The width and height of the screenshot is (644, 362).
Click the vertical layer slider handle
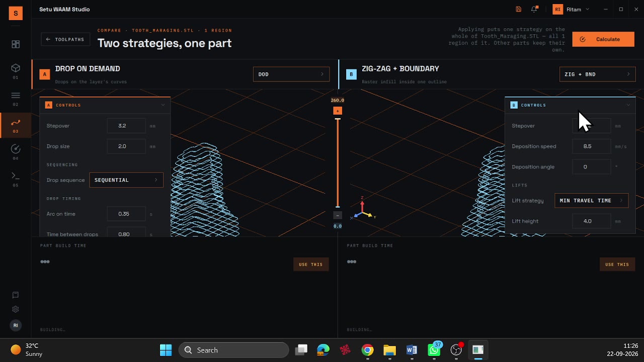point(338,119)
